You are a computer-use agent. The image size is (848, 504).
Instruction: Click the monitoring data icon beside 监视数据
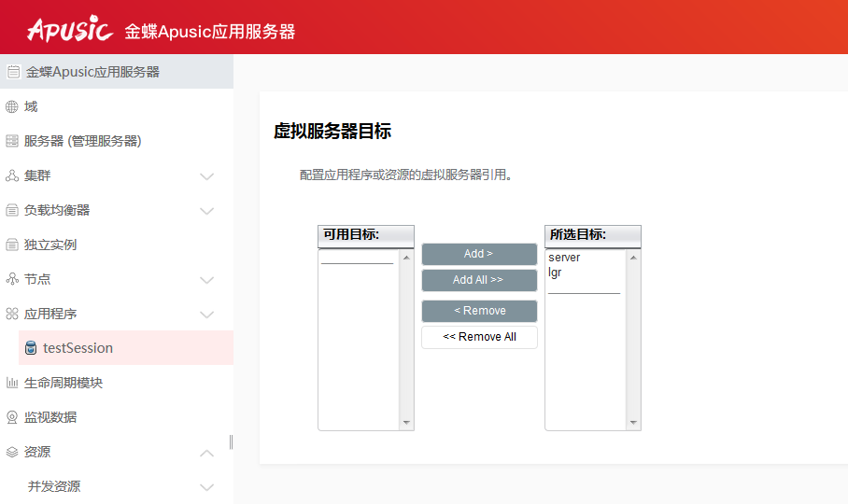point(12,417)
